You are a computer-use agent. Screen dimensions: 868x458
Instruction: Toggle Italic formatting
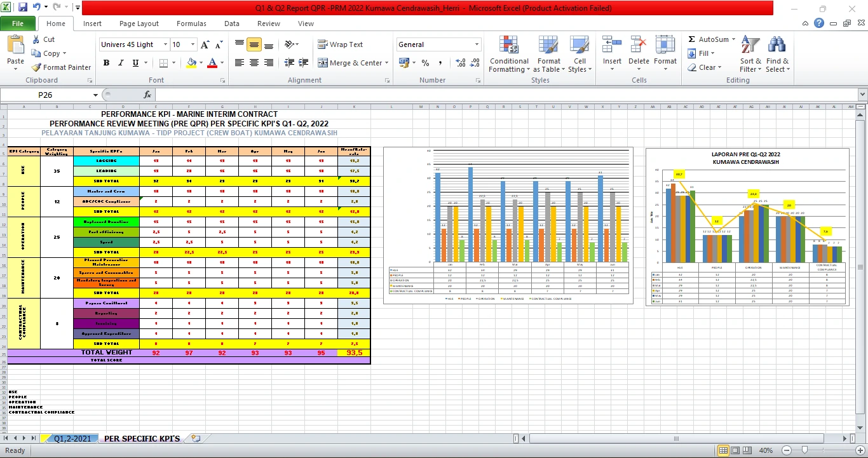coord(121,63)
